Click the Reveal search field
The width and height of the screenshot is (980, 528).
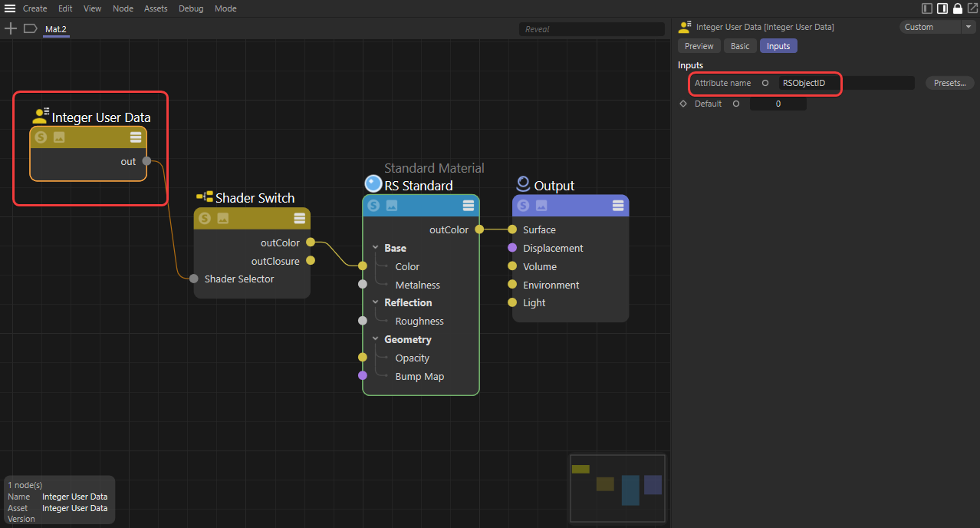[x=591, y=29]
